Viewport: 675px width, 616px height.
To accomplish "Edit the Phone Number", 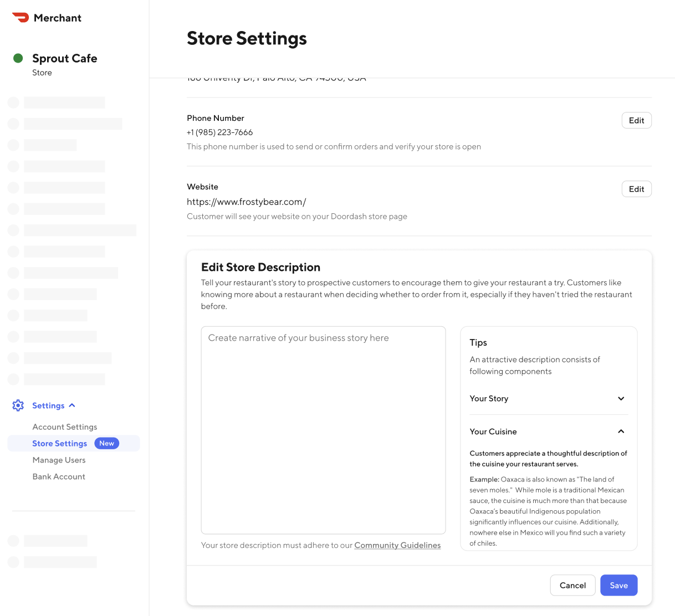I will coord(636,120).
